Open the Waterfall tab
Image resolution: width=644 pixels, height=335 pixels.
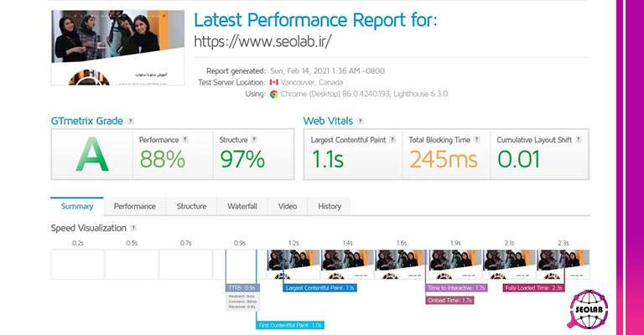coord(242,206)
